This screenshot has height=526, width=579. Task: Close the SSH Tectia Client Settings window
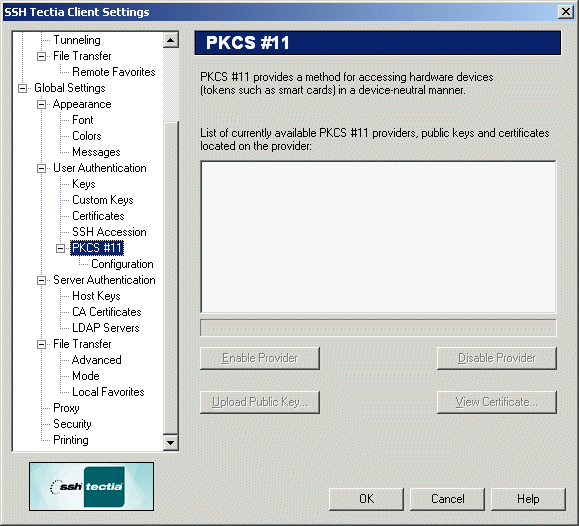click(x=566, y=12)
